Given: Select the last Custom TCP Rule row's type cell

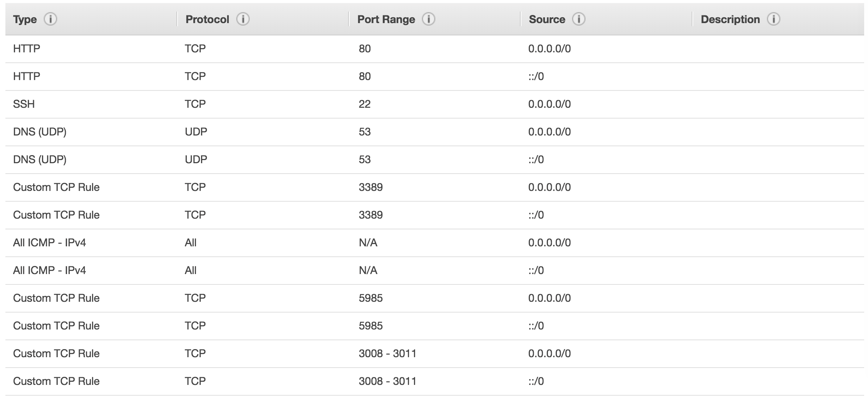Looking at the screenshot, I should [56, 381].
